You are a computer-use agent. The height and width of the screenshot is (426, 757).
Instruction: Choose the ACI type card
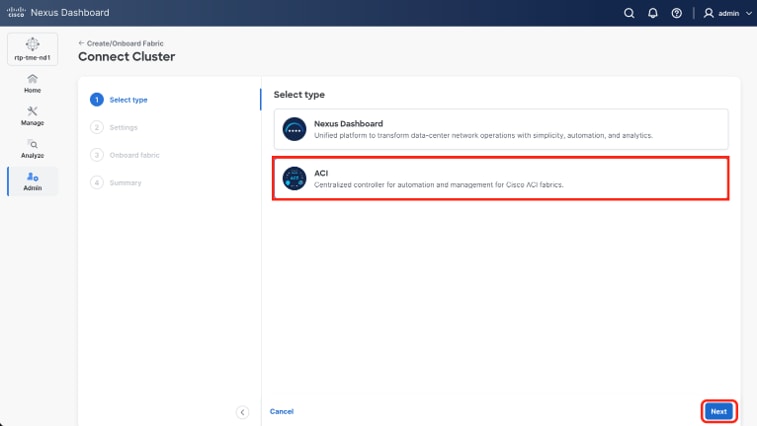(501, 178)
